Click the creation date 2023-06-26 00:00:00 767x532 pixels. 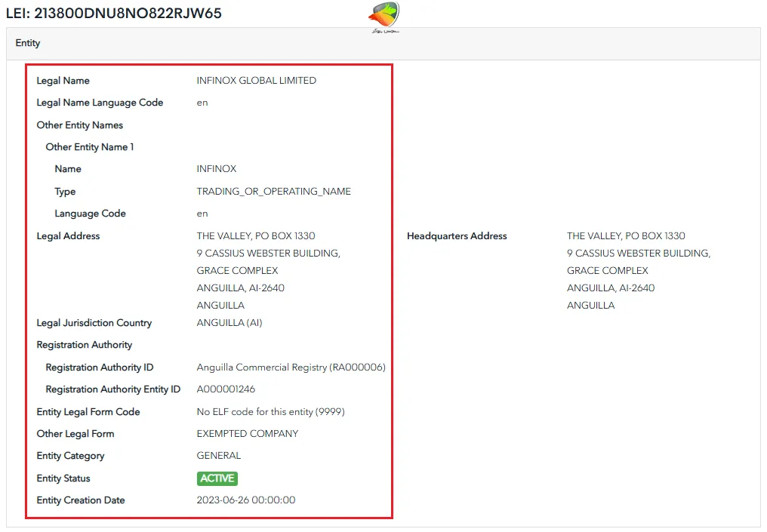click(x=245, y=500)
